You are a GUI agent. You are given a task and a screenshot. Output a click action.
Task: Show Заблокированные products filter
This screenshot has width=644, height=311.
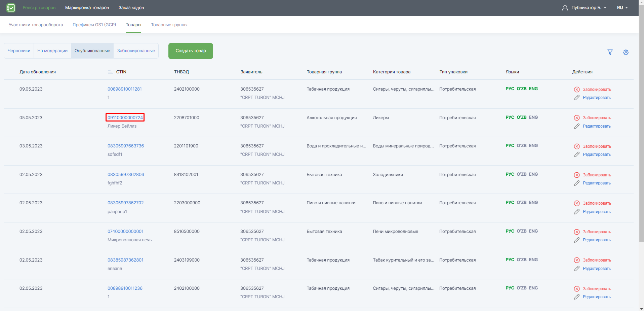136,51
